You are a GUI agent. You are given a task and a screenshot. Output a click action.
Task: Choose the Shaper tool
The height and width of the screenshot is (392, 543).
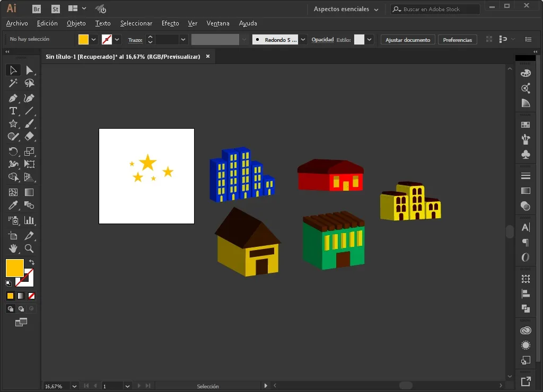pos(13,136)
